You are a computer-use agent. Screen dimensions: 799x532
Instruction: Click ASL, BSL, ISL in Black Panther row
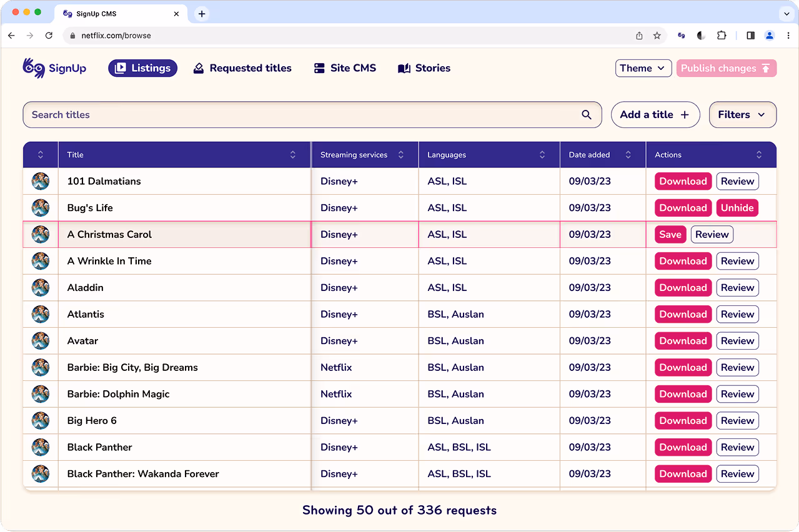click(459, 447)
